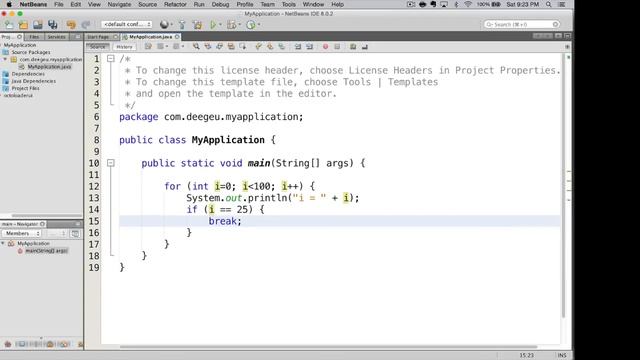Click the Wi-Fi status icon
The height and width of the screenshot is (360, 640).
[468, 4]
